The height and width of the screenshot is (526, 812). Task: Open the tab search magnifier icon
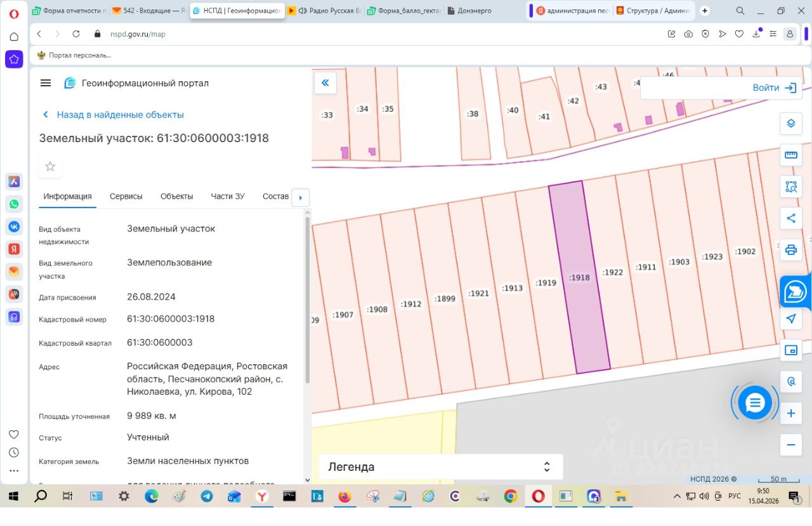click(x=740, y=11)
